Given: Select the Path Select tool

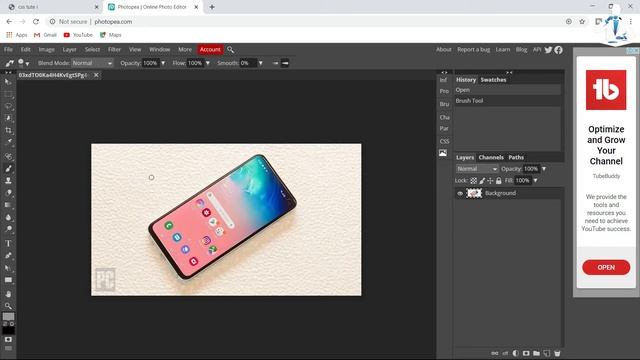Looking at the screenshot, I should point(8,268).
